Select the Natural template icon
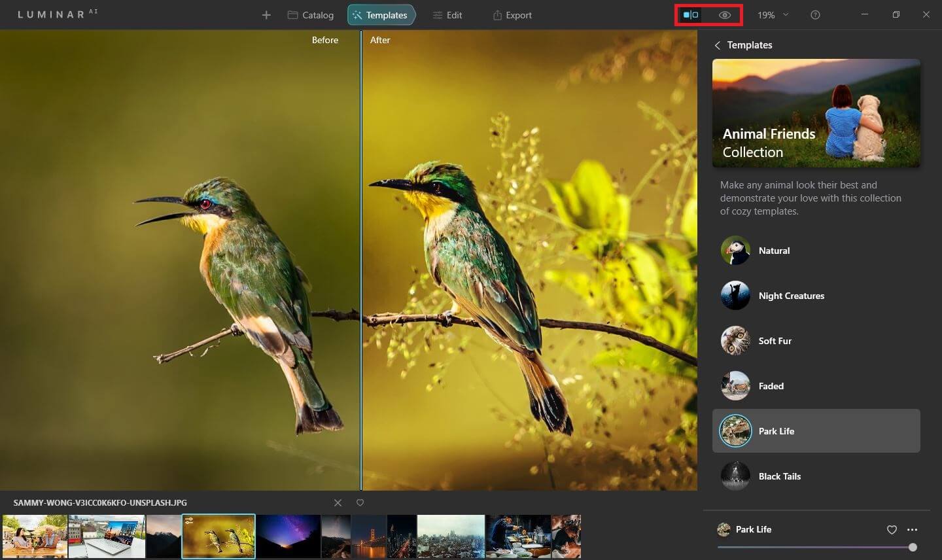942x560 pixels. (735, 250)
